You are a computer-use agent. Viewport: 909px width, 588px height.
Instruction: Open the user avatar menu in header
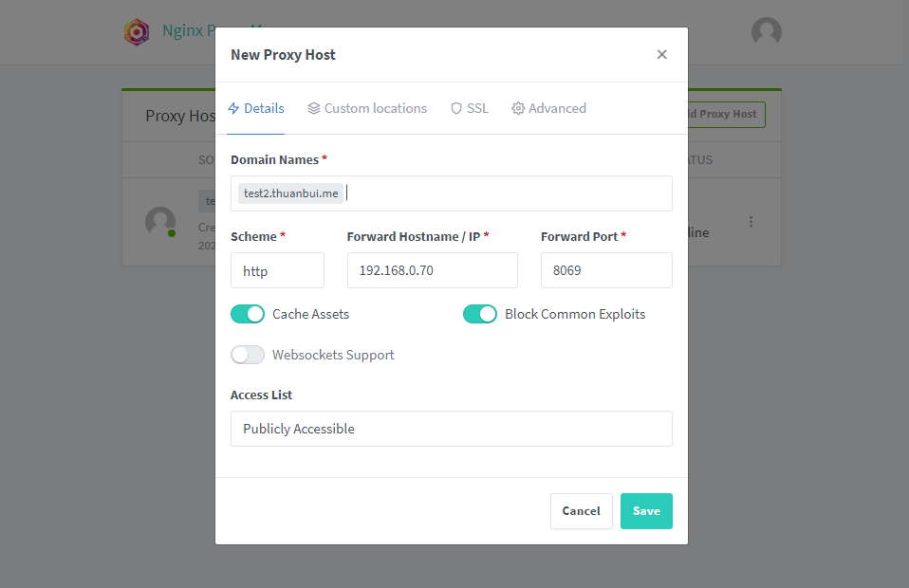tap(767, 31)
